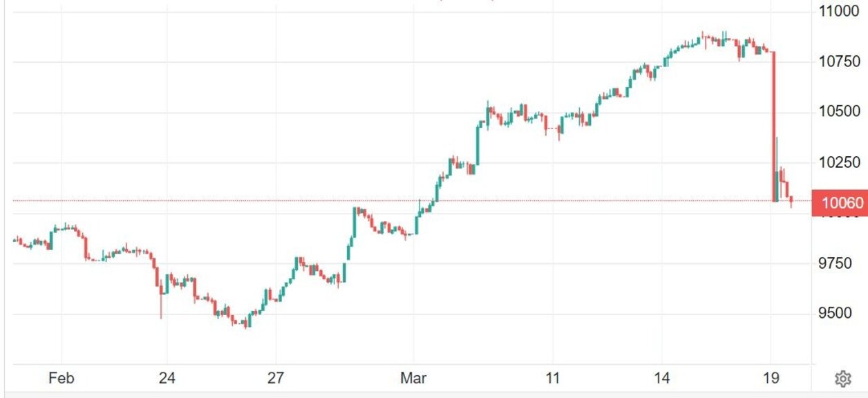Select the 9500 price scale label
Screen dimensions: 868x398
tap(839, 314)
